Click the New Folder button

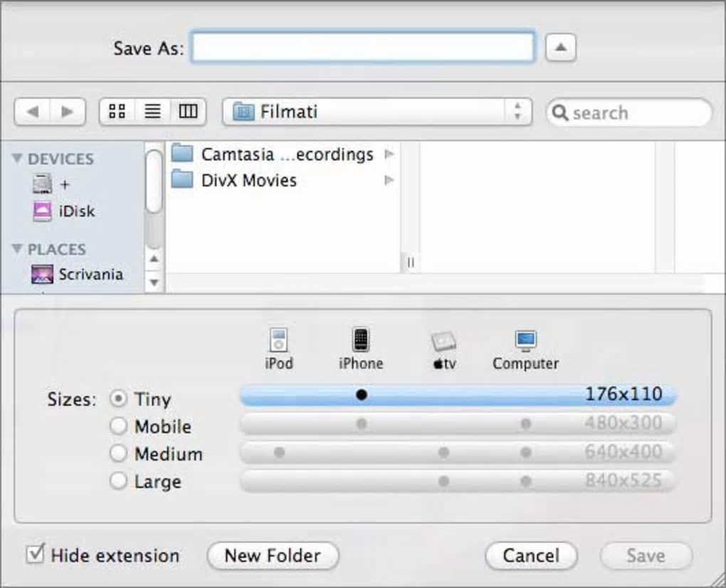point(273,555)
